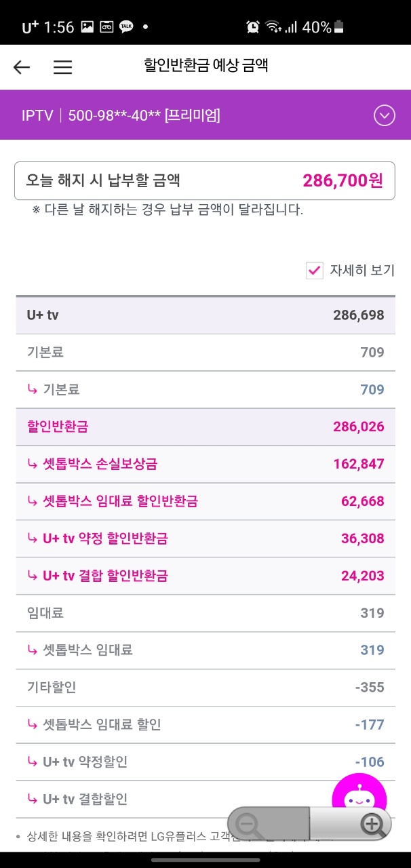411x868 pixels.
Task: Expand the IPTV account dropdown chevron
Action: pyautogui.click(x=384, y=116)
